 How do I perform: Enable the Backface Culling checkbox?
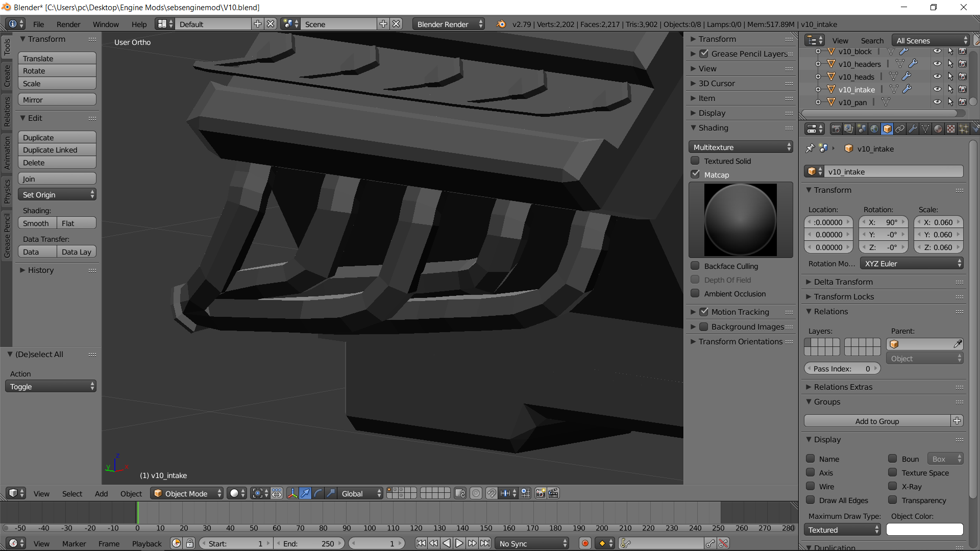695,266
